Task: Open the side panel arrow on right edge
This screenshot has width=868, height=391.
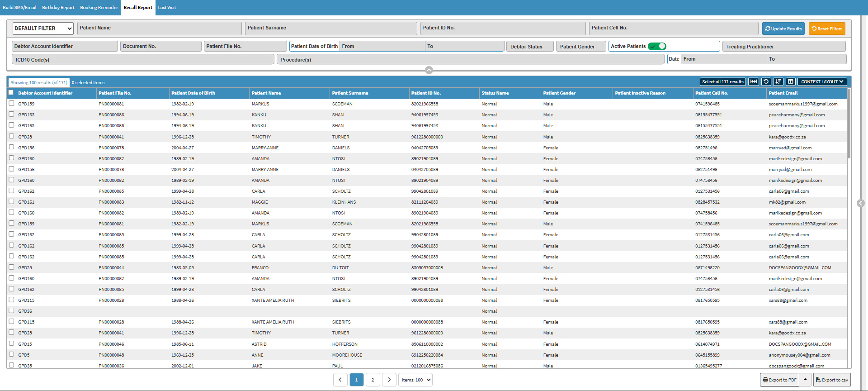Action: 861,203
